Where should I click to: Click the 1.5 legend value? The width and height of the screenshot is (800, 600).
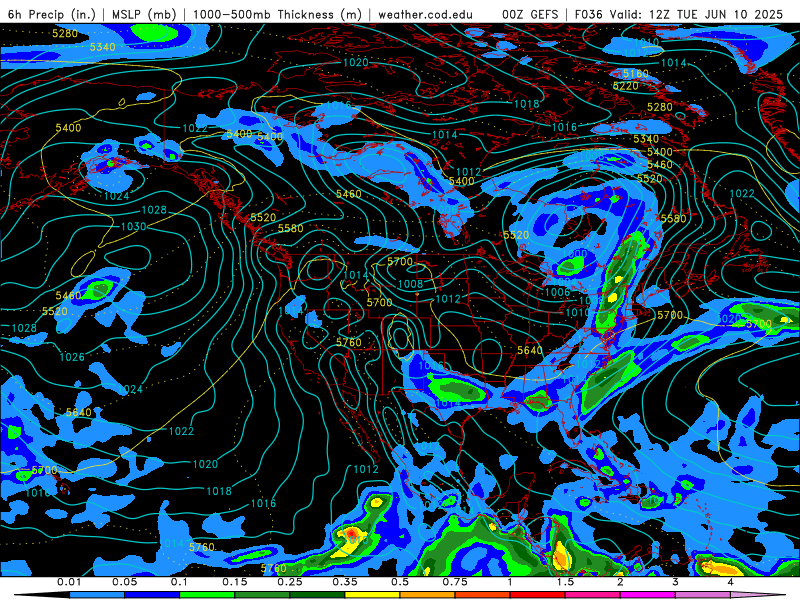565,582
